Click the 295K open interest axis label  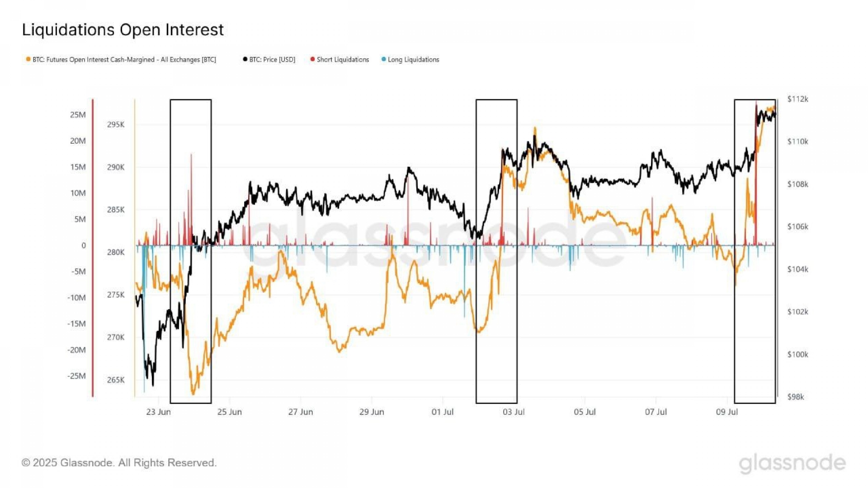tap(116, 124)
